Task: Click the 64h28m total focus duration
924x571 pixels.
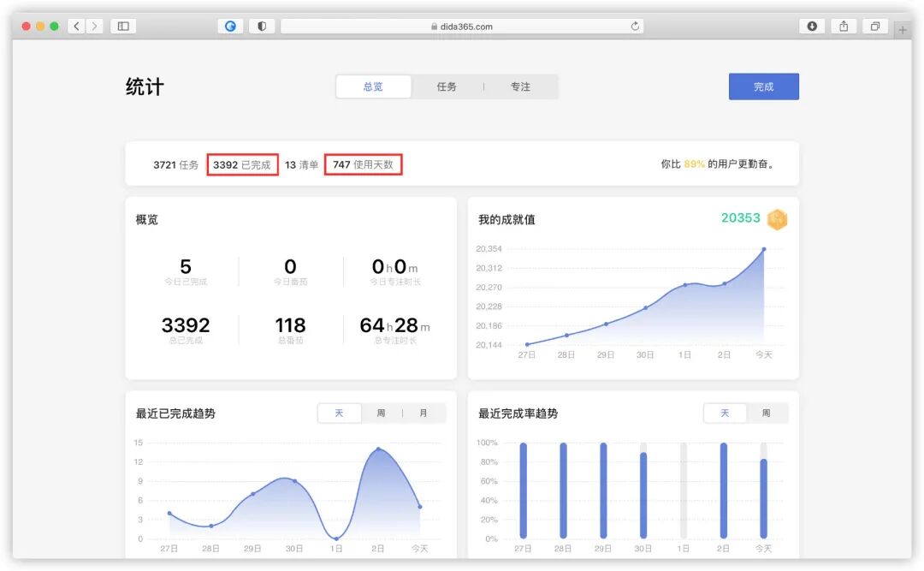Action: tap(394, 325)
